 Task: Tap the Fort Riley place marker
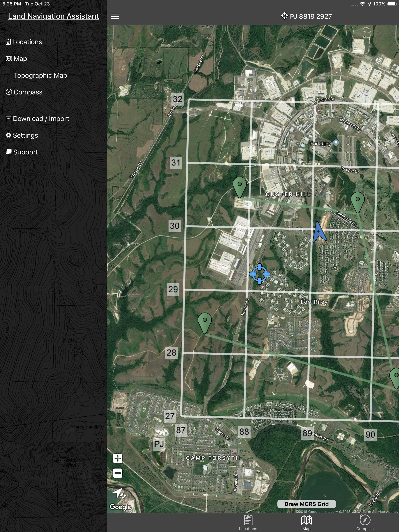(336, 143)
